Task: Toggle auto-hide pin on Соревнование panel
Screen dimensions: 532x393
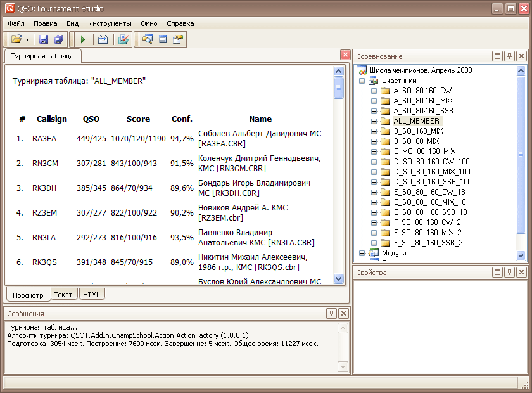Action: [509, 56]
